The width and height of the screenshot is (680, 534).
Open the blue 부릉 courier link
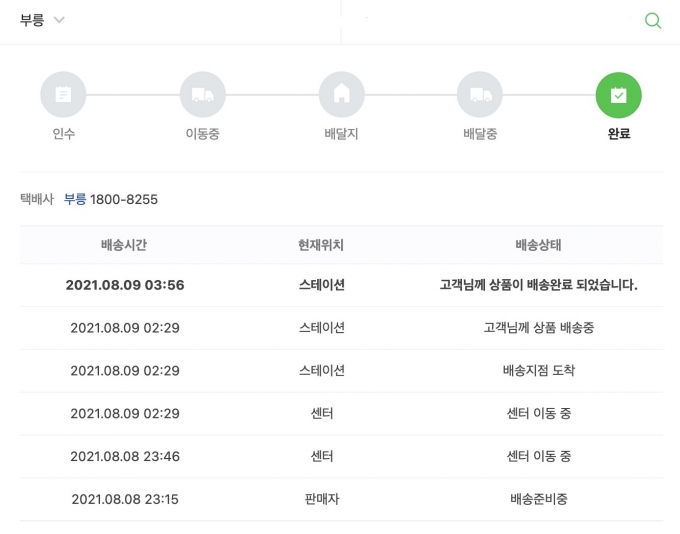click(x=75, y=199)
